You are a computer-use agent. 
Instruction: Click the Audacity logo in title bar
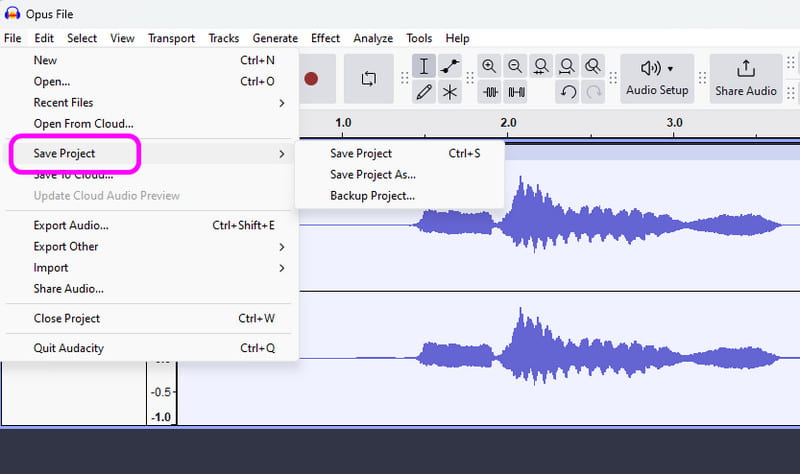coord(12,14)
